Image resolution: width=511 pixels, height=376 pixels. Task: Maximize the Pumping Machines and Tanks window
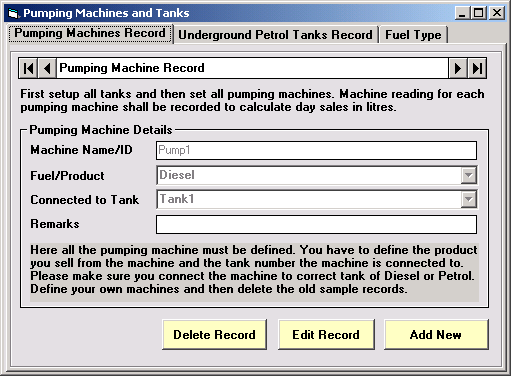click(x=479, y=13)
